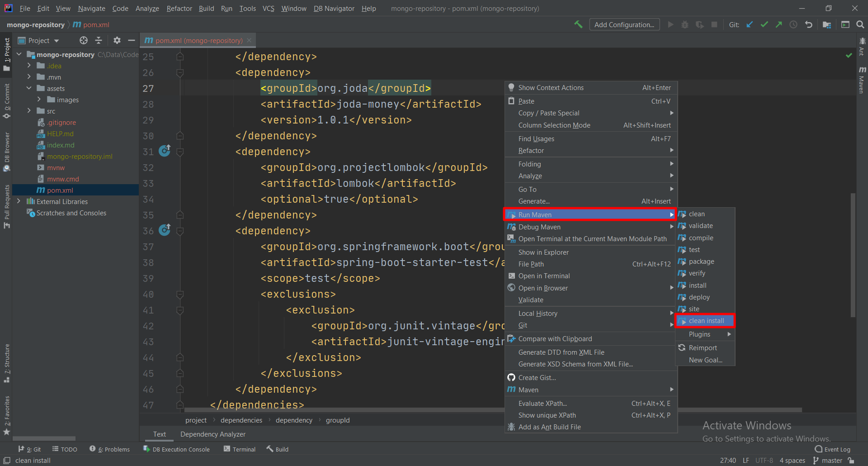Image resolution: width=868 pixels, height=466 pixels.
Task: Open Git history clock icon
Action: [x=793, y=24]
